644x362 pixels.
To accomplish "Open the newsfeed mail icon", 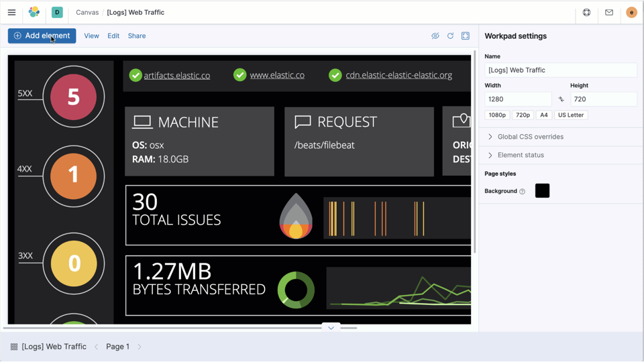I will [x=609, y=12].
